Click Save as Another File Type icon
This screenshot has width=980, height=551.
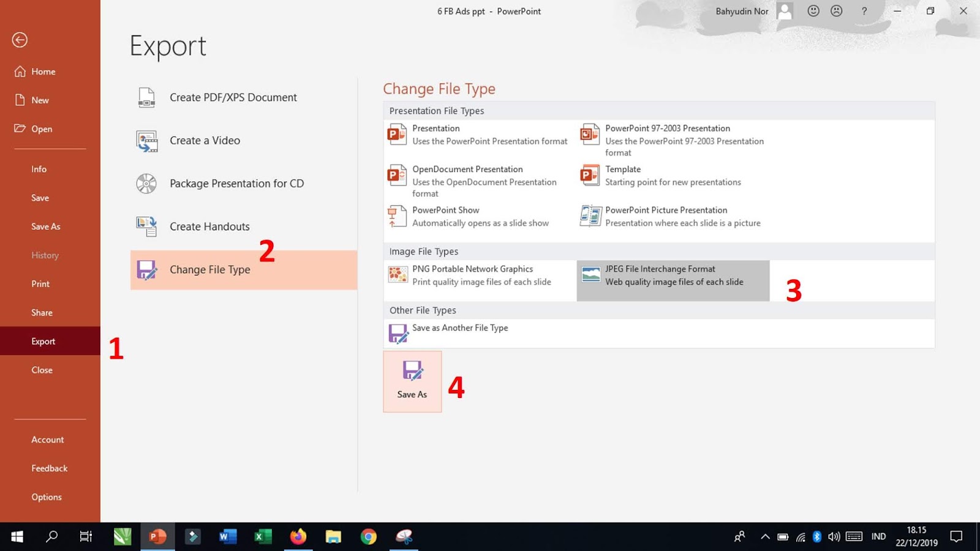click(x=398, y=334)
